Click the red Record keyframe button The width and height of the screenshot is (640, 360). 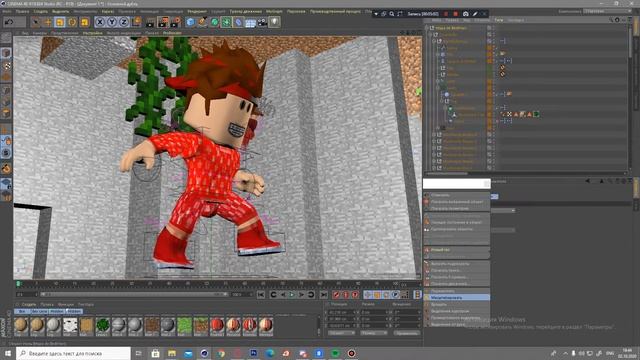point(336,294)
